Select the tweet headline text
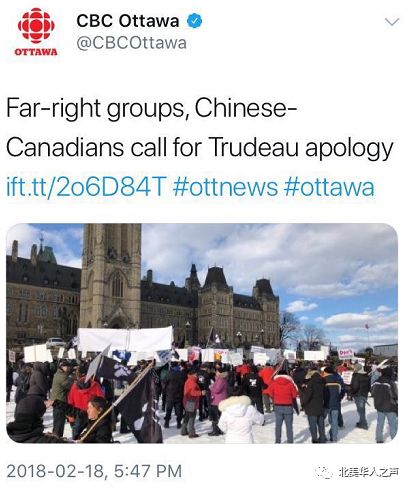The image size is (411, 490). [200, 128]
